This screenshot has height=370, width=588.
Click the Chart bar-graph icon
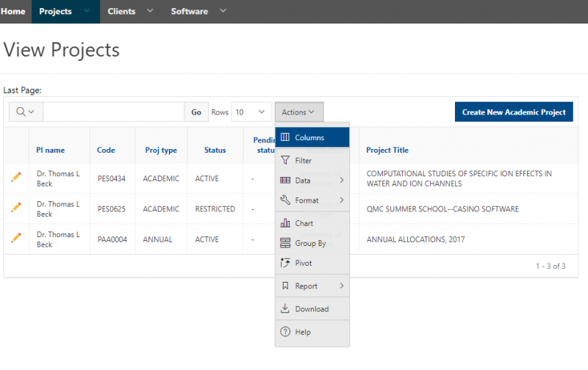point(285,223)
